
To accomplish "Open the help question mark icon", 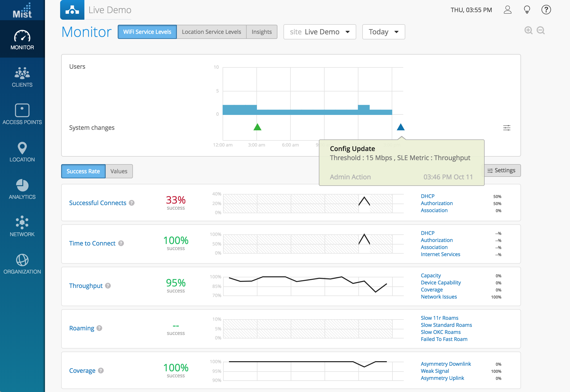I will pos(546,10).
